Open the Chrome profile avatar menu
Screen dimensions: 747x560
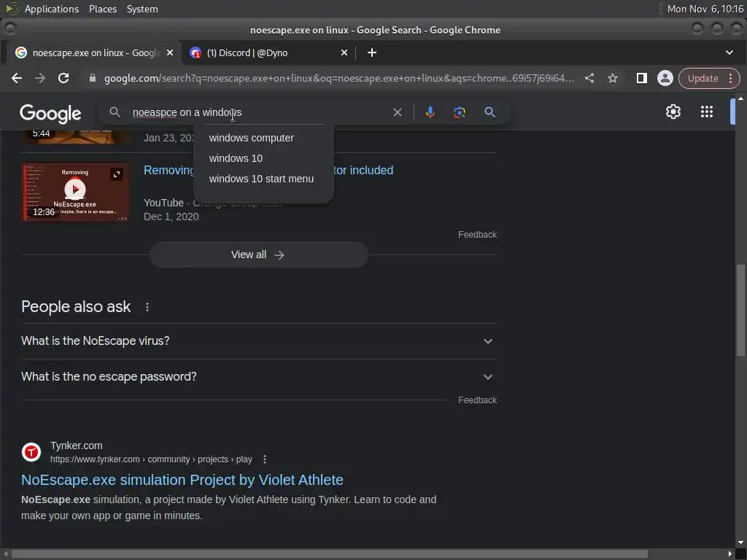(665, 78)
